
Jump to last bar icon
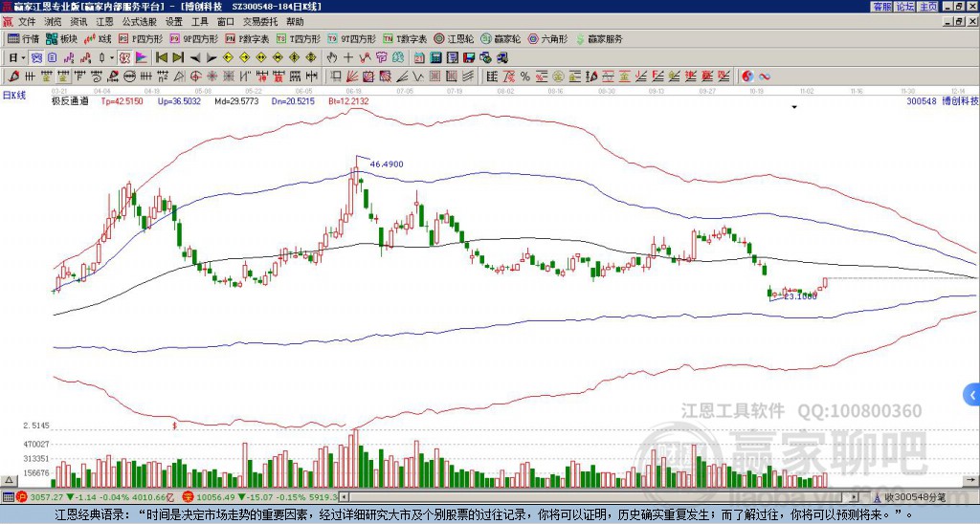click(178, 58)
